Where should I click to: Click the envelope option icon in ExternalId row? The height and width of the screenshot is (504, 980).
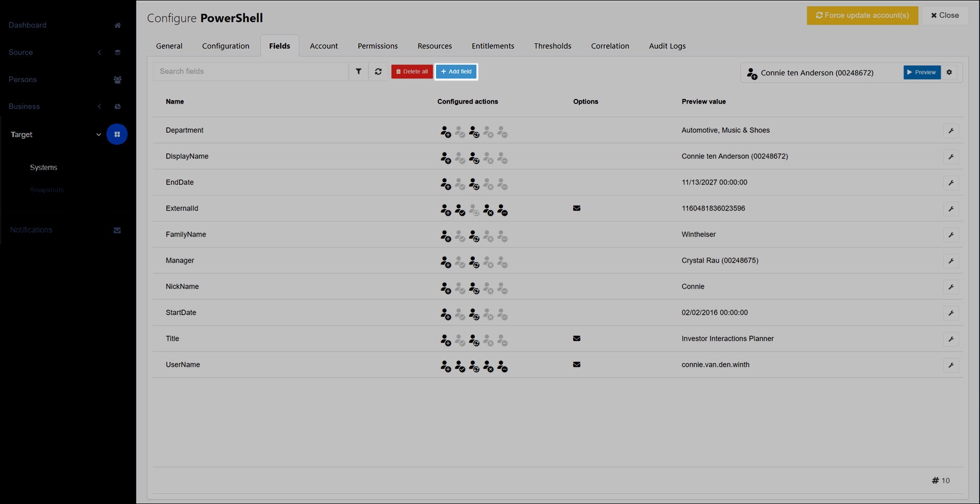[577, 208]
